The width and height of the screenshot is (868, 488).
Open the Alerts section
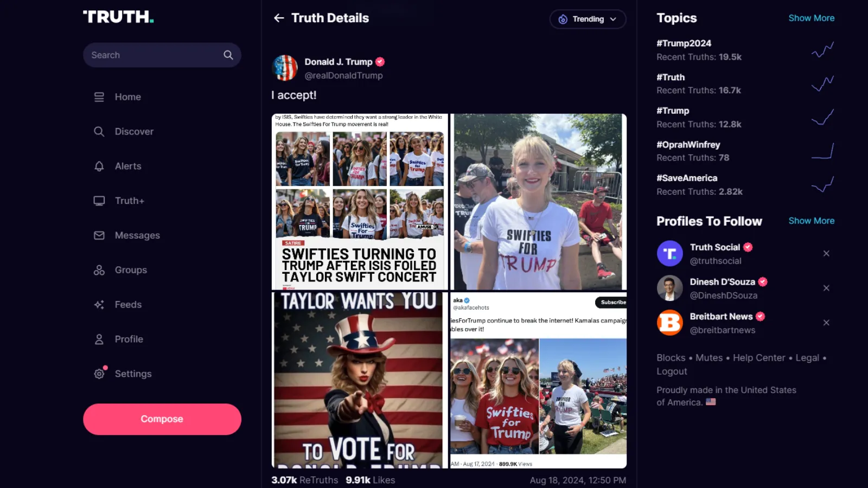(128, 166)
